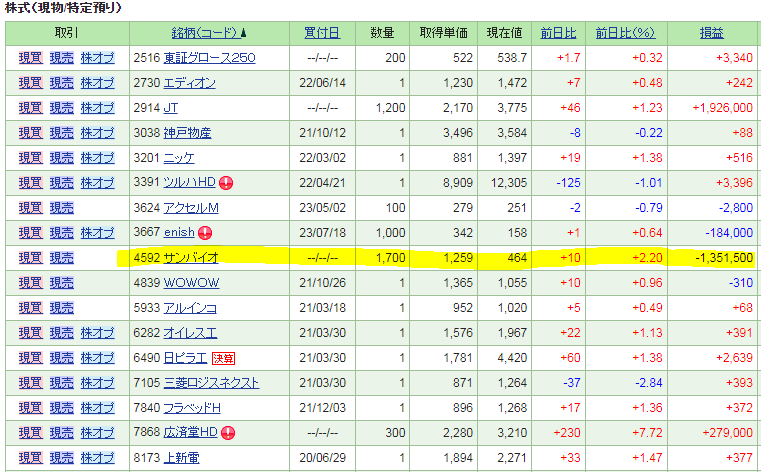Open アルインコ stock link

(190, 308)
